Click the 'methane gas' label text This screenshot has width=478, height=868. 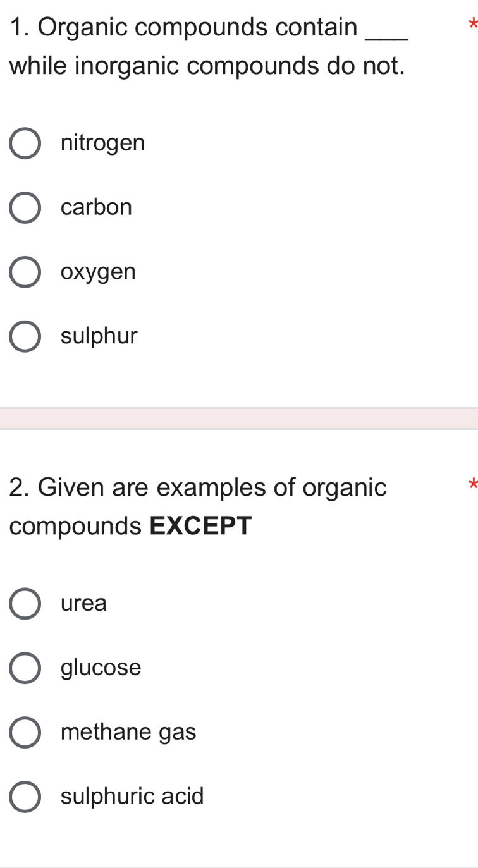[129, 733]
